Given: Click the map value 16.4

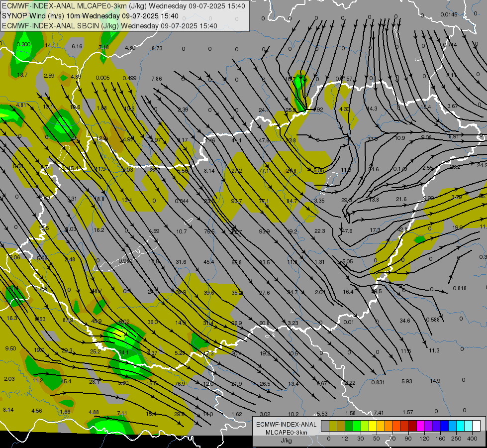Looking at the screenshot, I should point(348,292).
